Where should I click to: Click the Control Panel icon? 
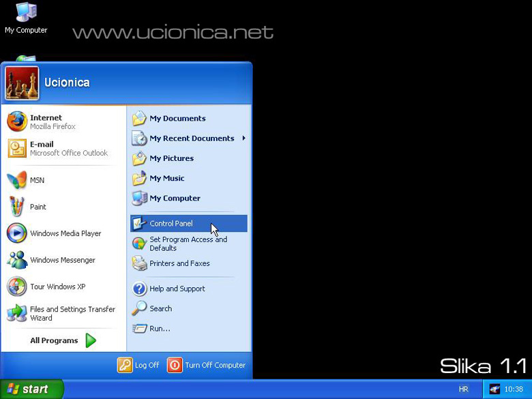coord(139,223)
